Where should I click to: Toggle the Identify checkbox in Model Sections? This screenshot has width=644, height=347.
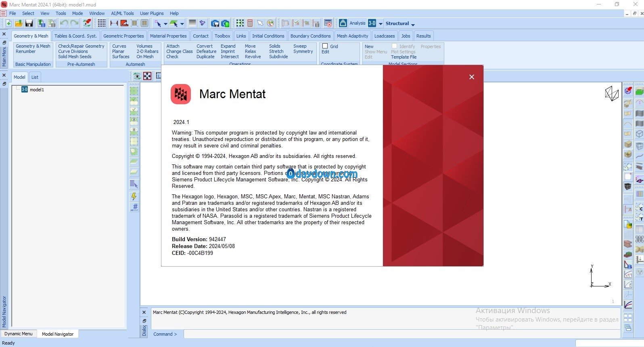(394, 46)
